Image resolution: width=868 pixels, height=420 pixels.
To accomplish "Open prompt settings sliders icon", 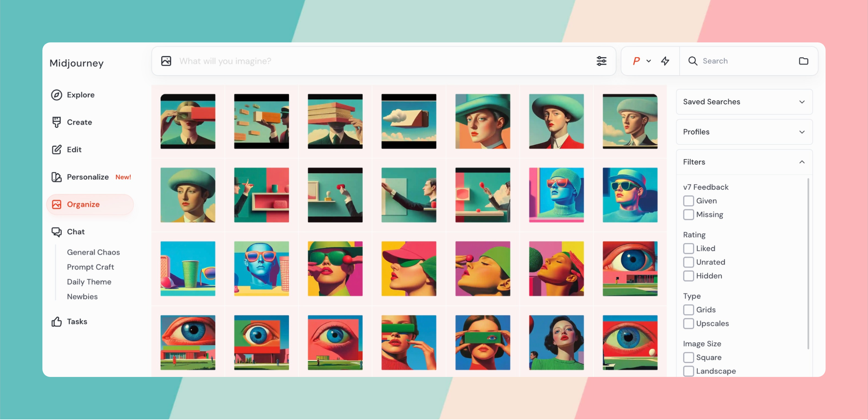I will click(x=601, y=61).
